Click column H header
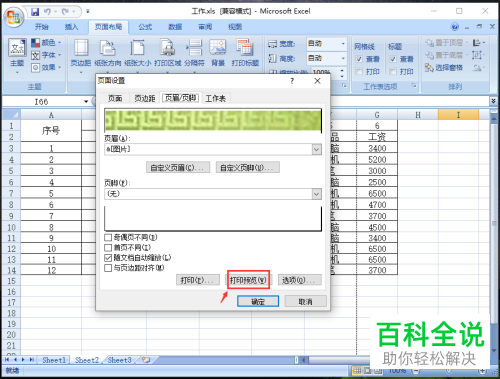Viewport: 500px width, 379px height. [x=418, y=115]
